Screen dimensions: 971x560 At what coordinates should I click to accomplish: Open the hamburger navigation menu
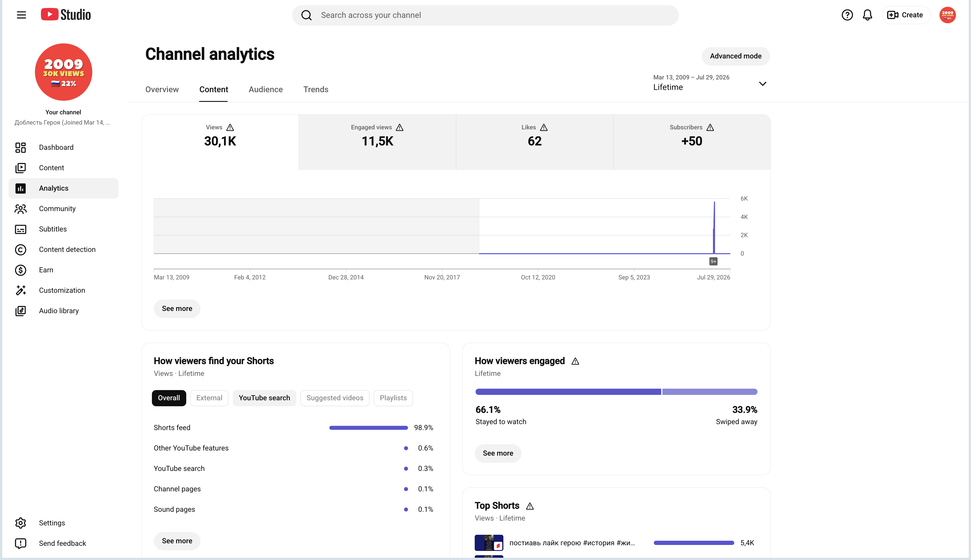pyautogui.click(x=22, y=15)
